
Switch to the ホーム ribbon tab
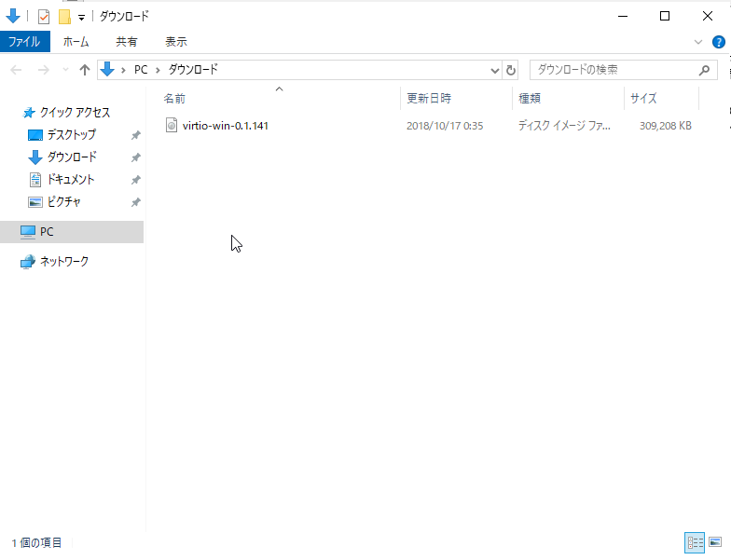[76, 42]
